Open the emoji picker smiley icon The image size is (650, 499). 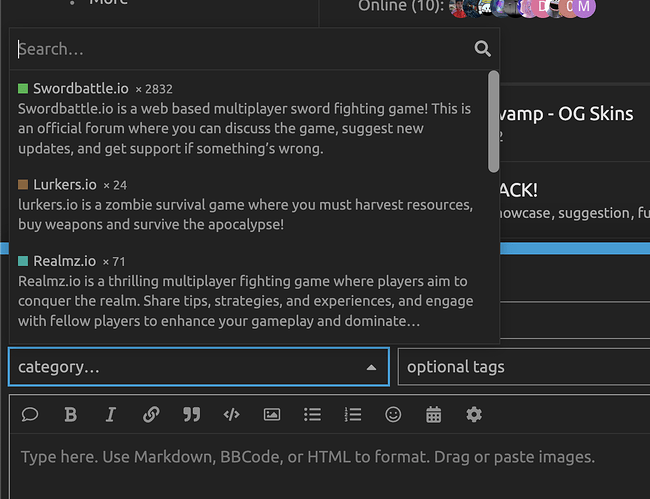(x=393, y=414)
